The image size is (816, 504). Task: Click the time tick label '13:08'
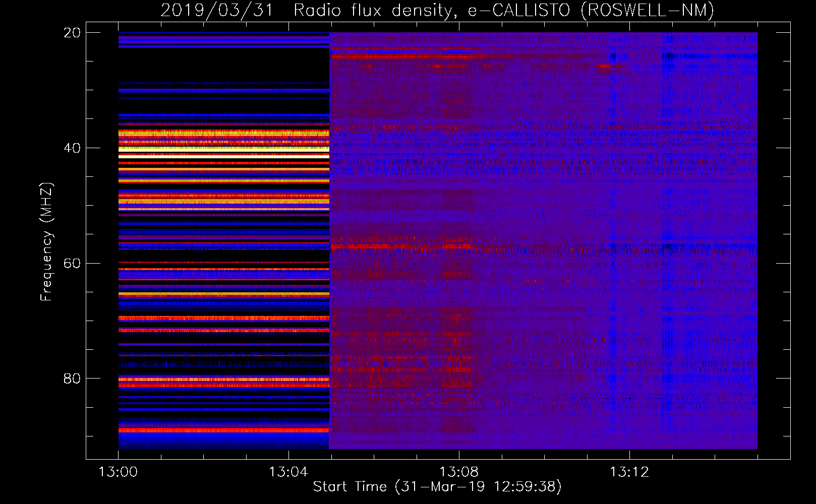[459, 472]
